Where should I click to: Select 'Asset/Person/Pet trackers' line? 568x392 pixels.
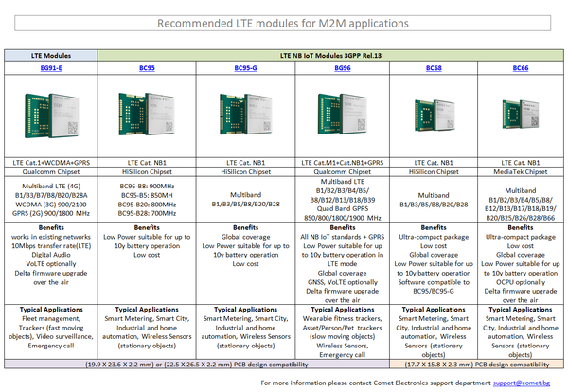[x=343, y=328]
